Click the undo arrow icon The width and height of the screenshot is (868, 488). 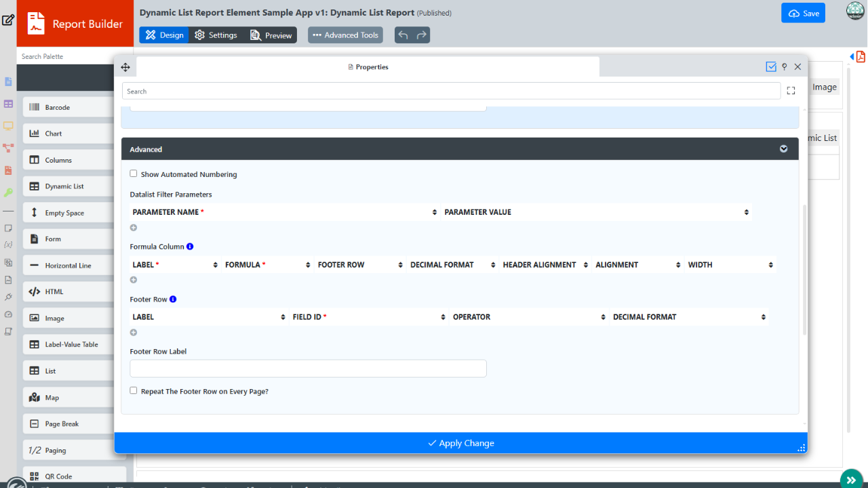pyautogui.click(x=403, y=35)
